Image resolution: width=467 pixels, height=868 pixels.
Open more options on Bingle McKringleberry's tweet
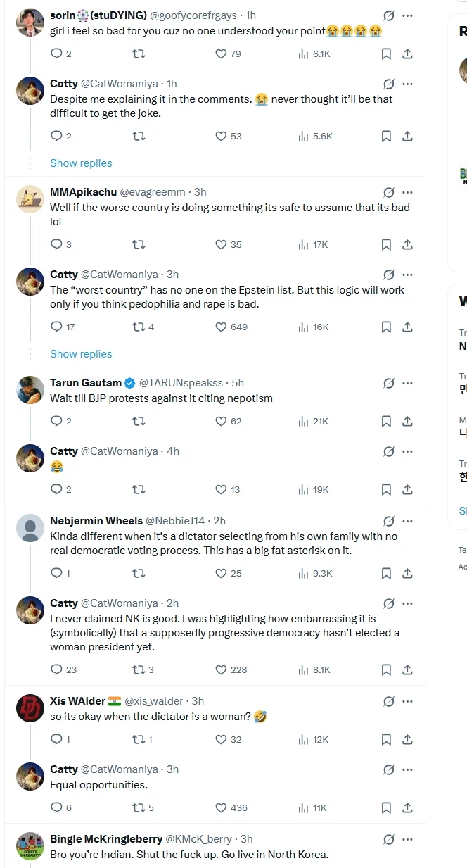(407, 839)
